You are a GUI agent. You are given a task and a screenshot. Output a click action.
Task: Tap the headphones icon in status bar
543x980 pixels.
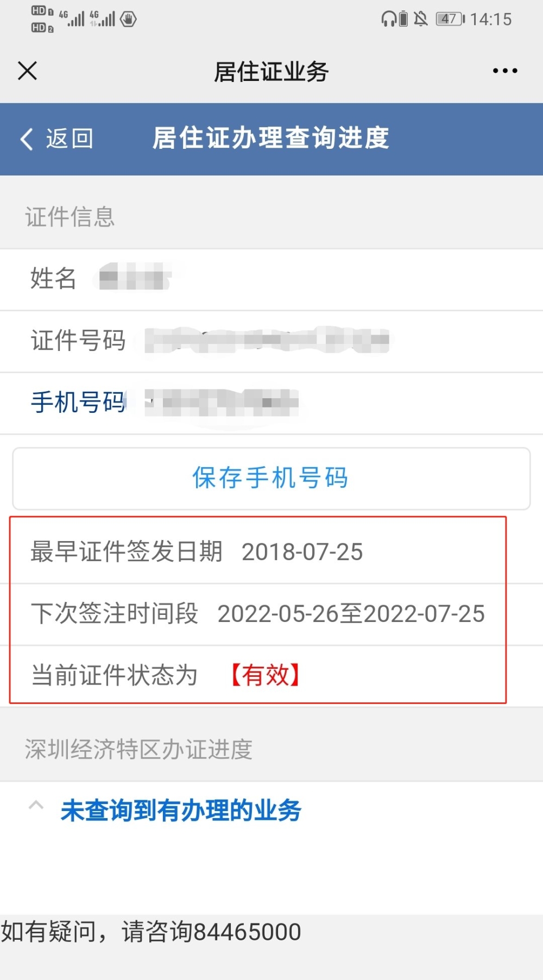tap(389, 19)
